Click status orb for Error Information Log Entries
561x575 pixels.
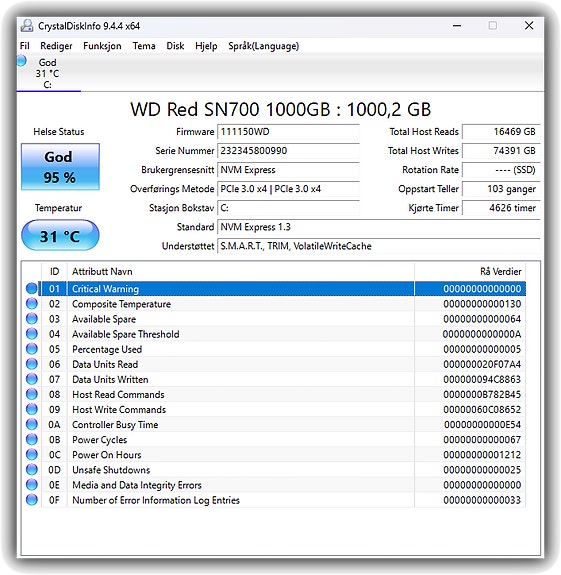[x=32, y=500]
